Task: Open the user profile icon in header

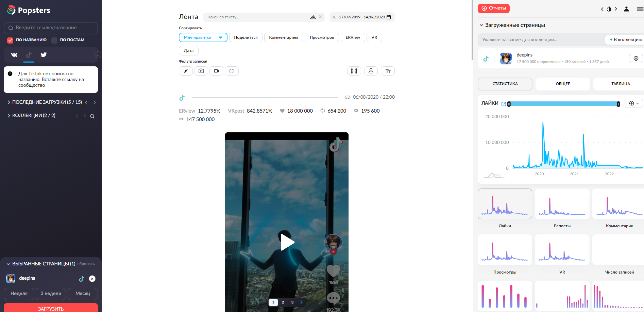Action: point(626,9)
